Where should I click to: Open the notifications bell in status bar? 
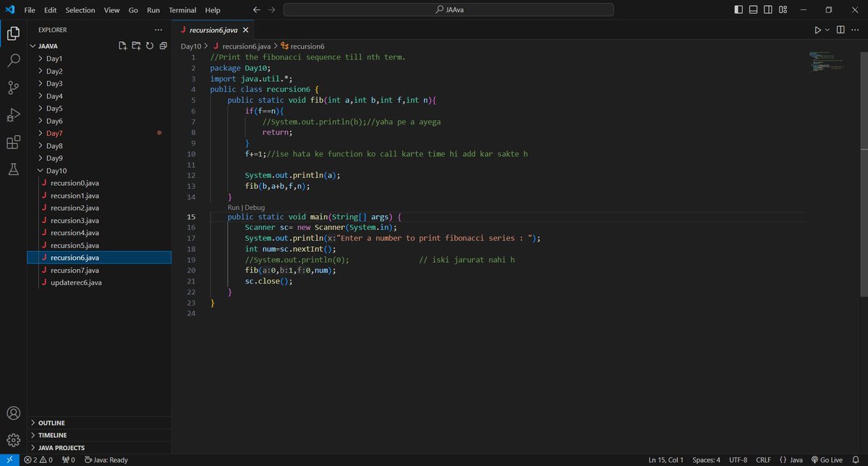pyautogui.click(x=856, y=459)
